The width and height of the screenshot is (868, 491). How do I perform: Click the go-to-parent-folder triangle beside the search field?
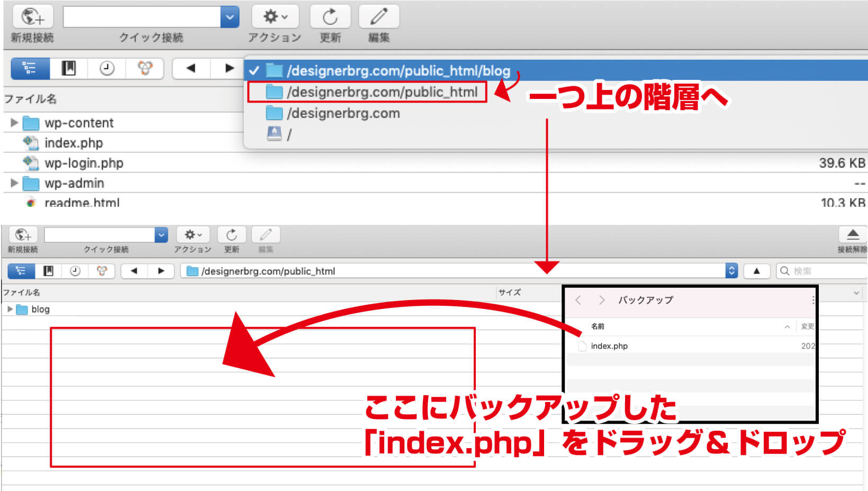tap(756, 271)
